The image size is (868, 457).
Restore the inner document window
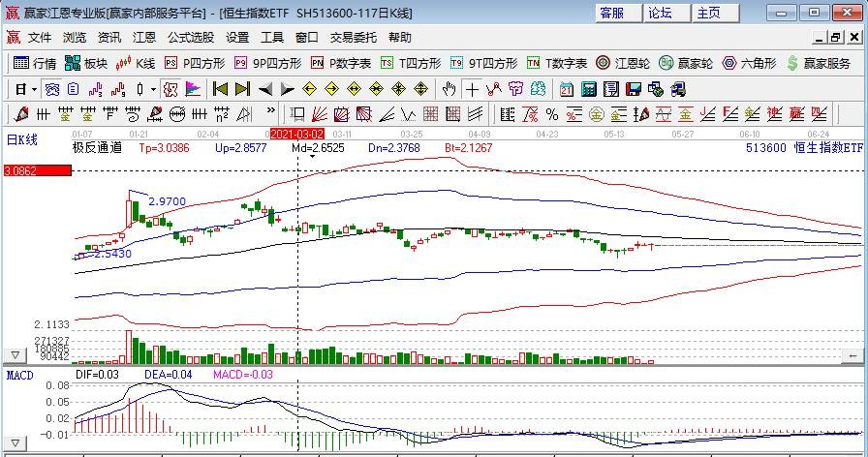pos(835,38)
